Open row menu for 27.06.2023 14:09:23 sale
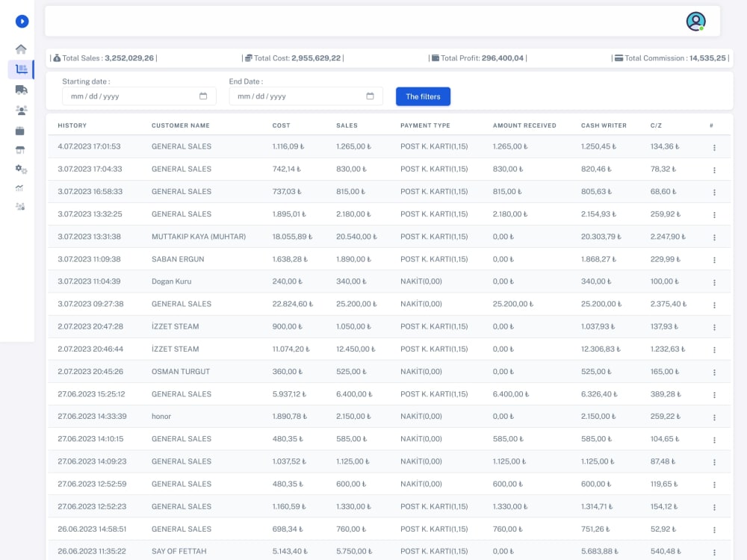The image size is (747, 560). point(714,462)
